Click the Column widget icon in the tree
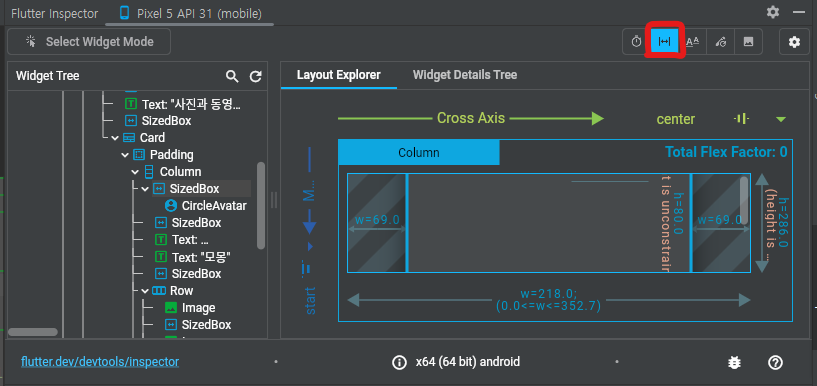Screen dimensions: 817x386 pos(149,172)
